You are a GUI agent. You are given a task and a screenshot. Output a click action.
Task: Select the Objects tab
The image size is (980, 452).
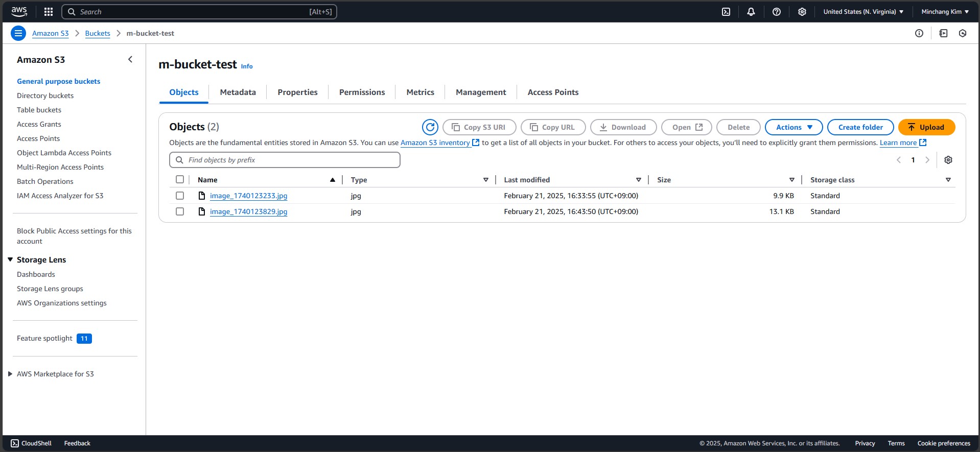point(184,92)
